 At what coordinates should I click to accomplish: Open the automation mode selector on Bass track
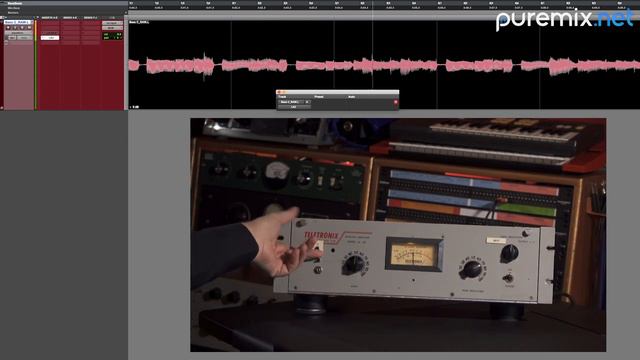(x=24, y=38)
